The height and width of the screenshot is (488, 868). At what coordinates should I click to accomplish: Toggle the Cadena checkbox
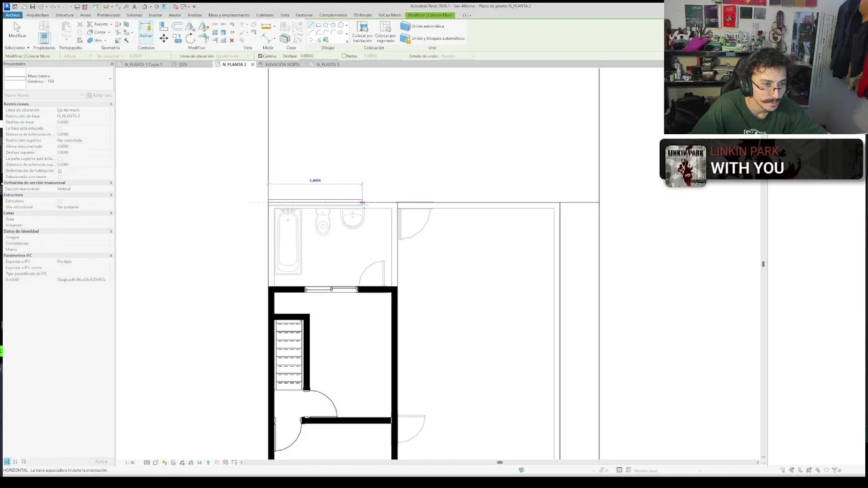click(x=260, y=56)
